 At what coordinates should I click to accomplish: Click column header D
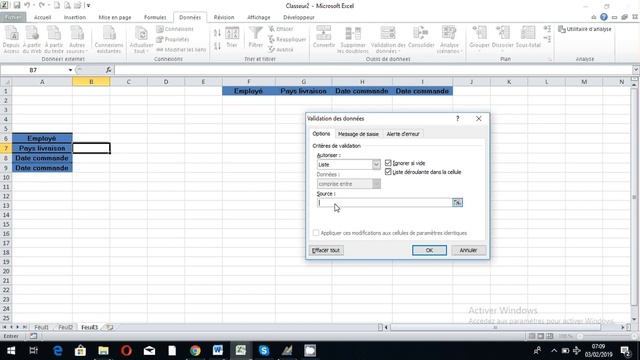coord(166,82)
